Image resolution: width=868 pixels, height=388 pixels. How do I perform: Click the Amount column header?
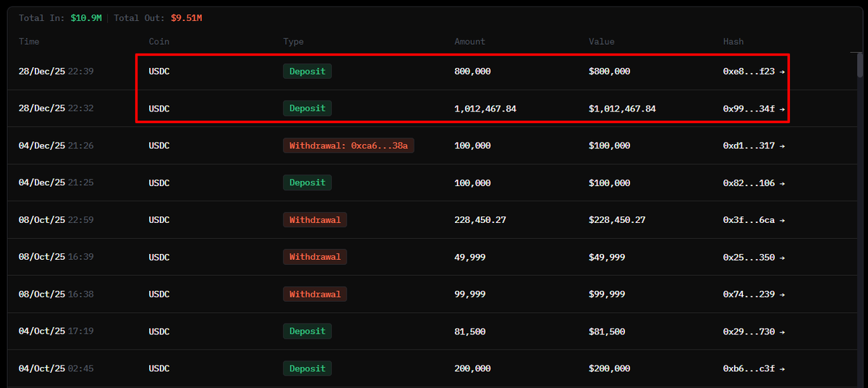coord(470,42)
